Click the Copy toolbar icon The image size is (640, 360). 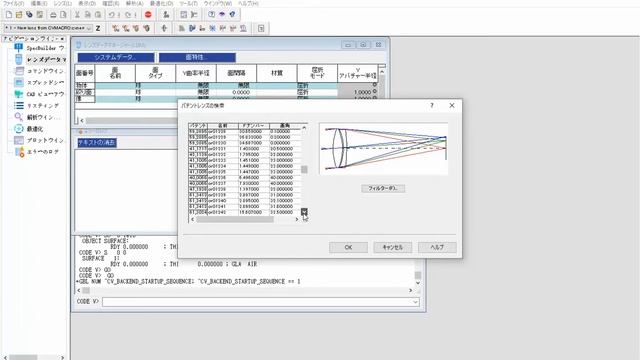[88, 15]
